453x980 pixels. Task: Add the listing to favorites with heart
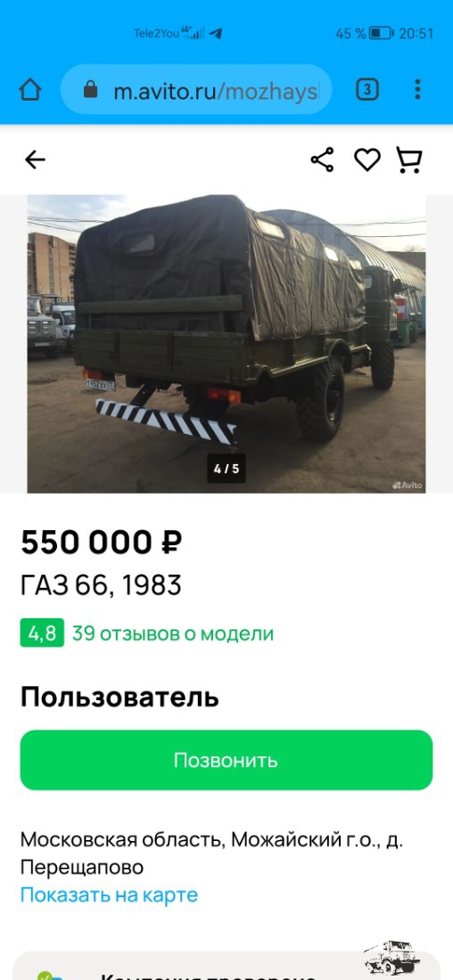click(367, 160)
